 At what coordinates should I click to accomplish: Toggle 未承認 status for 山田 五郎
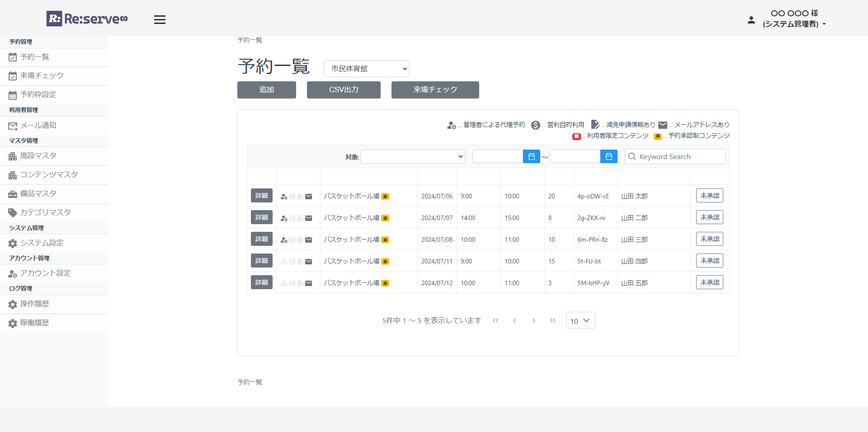709,282
